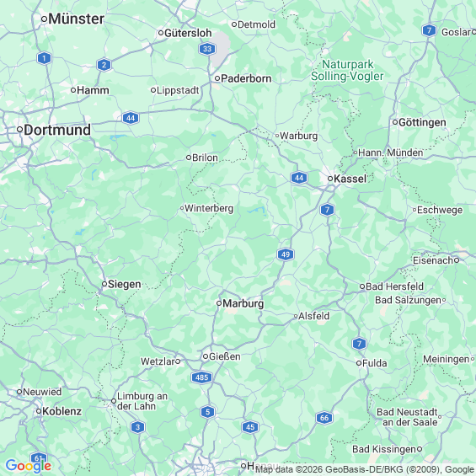Screen dimensions: 476x476
Task: Open the Google logo link
Action: [29, 466]
